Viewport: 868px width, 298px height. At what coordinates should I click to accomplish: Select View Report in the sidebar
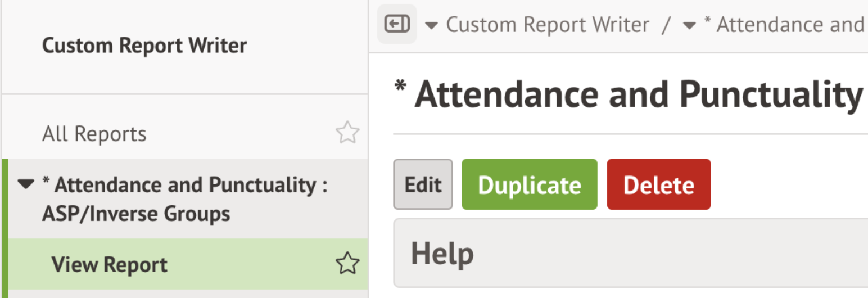click(110, 264)
